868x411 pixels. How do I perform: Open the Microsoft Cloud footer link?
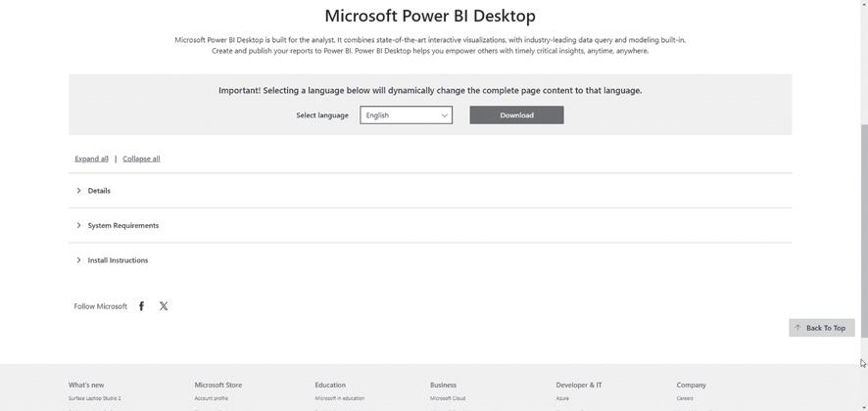click(x=448, y=398)
